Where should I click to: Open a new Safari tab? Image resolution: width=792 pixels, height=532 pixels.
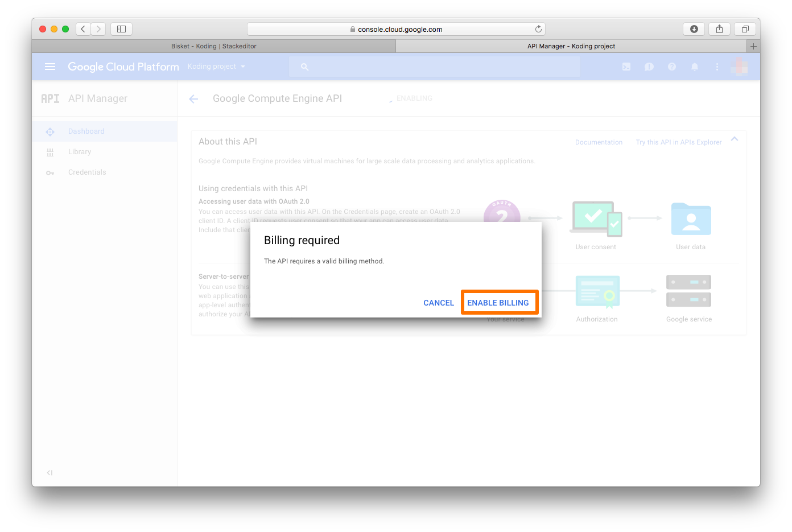pyautogui.click(x=753, y=46)
